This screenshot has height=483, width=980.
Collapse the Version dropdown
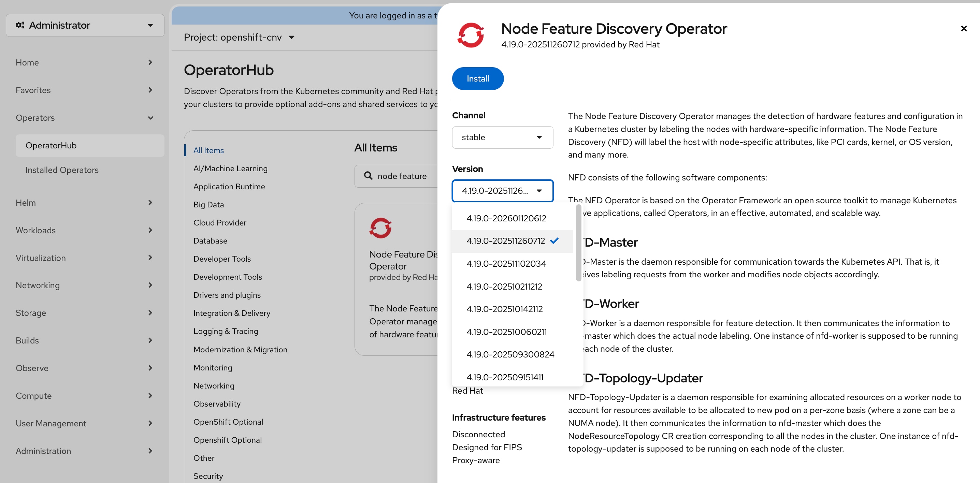pos(502,191)
